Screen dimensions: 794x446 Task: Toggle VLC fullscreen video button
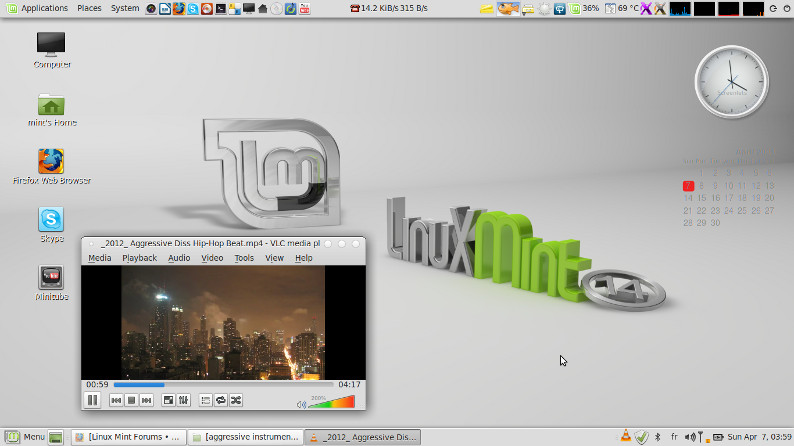(168, 400)
